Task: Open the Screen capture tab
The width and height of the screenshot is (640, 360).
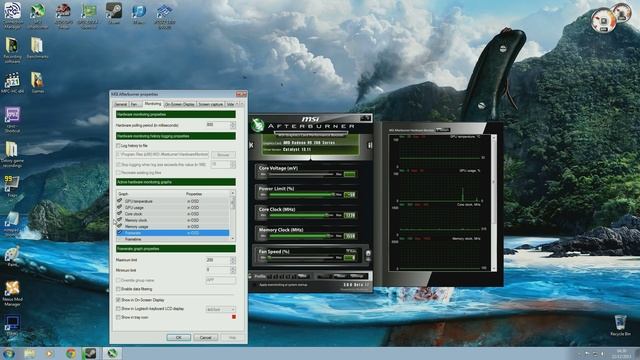Action: [x=211, y=104]
